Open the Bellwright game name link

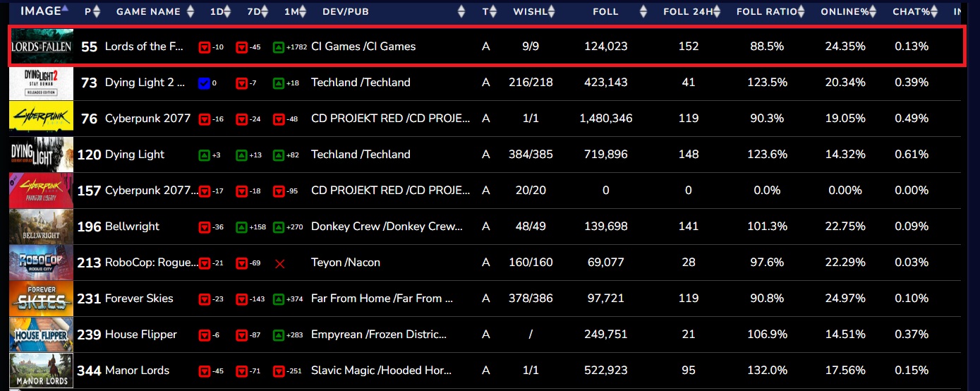[132, 227]
